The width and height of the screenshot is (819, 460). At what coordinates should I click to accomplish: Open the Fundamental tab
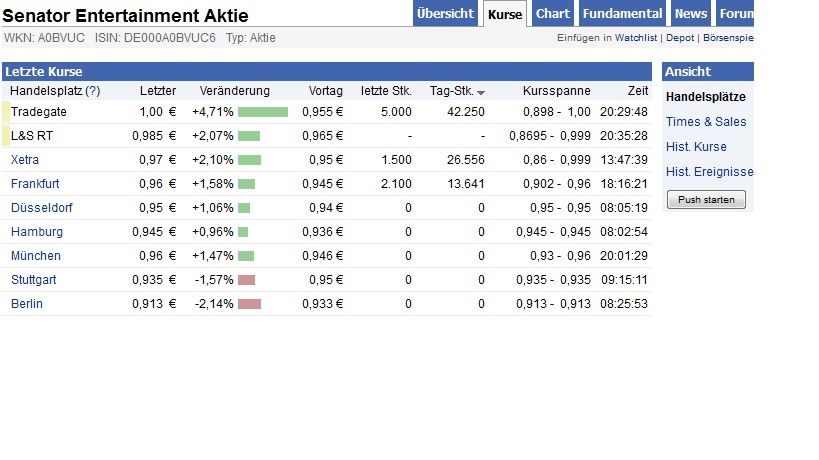[622, 14]
